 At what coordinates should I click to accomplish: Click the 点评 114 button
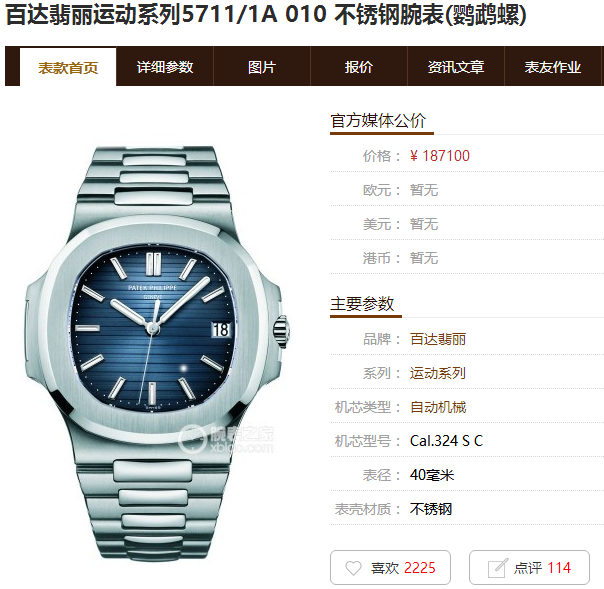(x=529, y=567)
